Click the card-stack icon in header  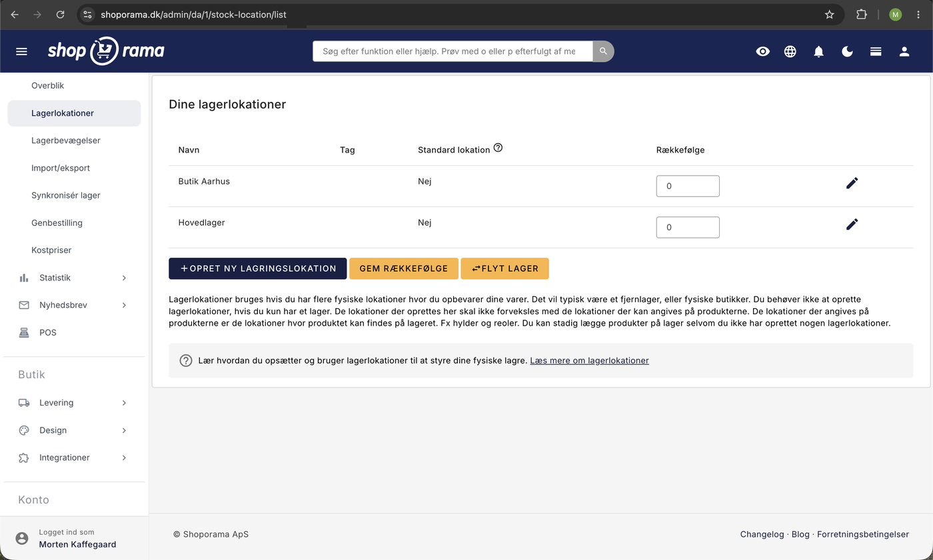coord(876,51)
